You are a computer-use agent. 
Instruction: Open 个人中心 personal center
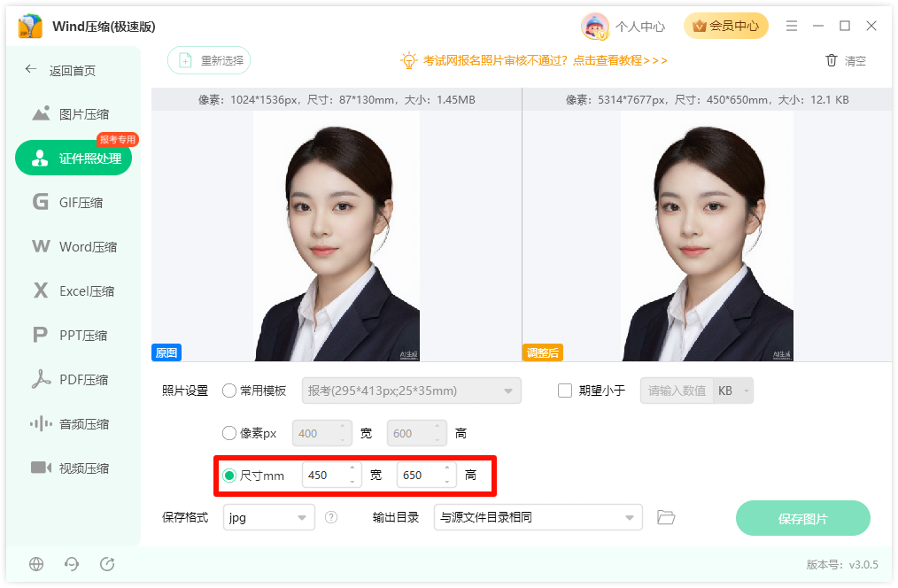(640, 27)
